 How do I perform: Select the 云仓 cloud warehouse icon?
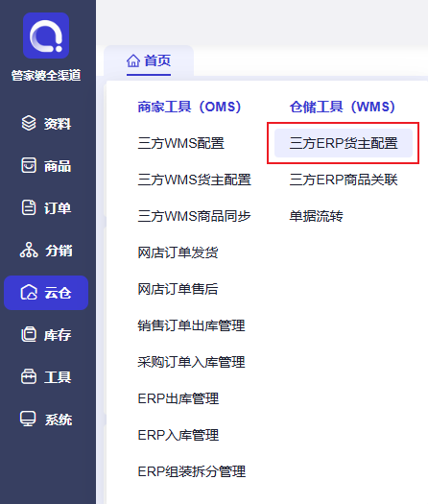[x=29, y=292]
